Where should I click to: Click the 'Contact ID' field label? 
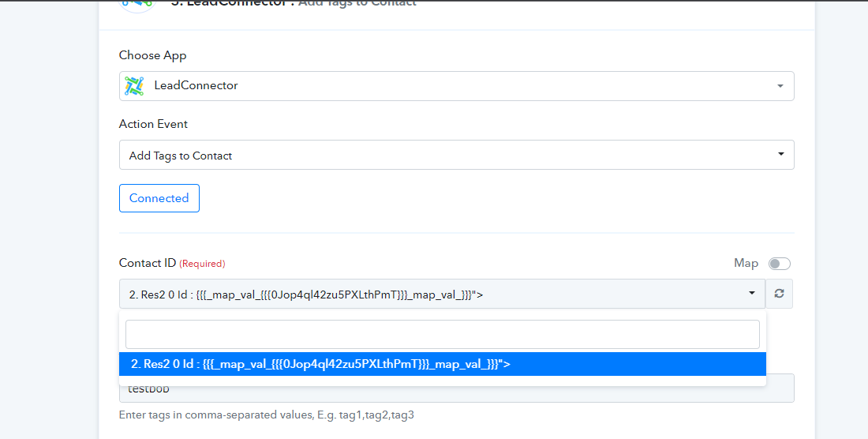point(148,263)
